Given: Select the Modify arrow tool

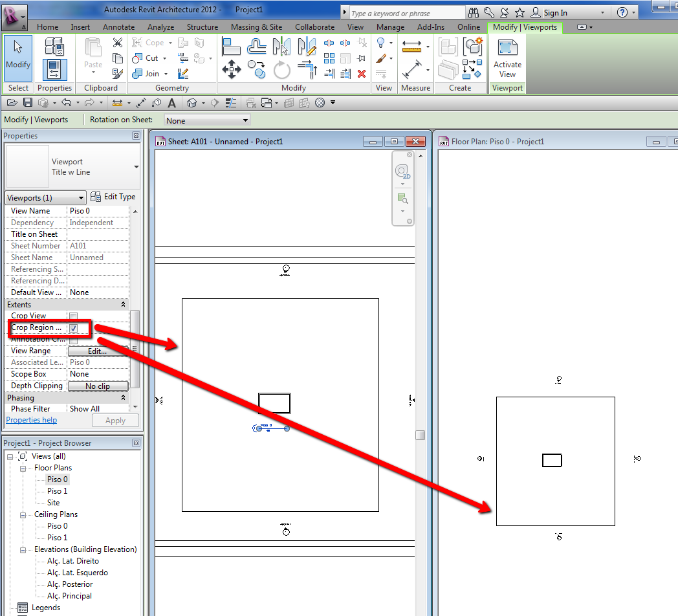Looking at the screenshot, I should 17,58.
